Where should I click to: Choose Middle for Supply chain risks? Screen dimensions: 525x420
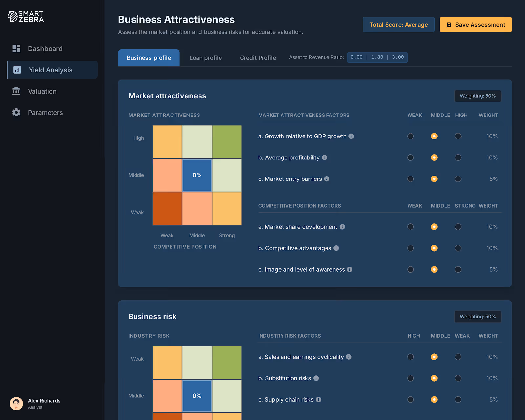point(434,399)
